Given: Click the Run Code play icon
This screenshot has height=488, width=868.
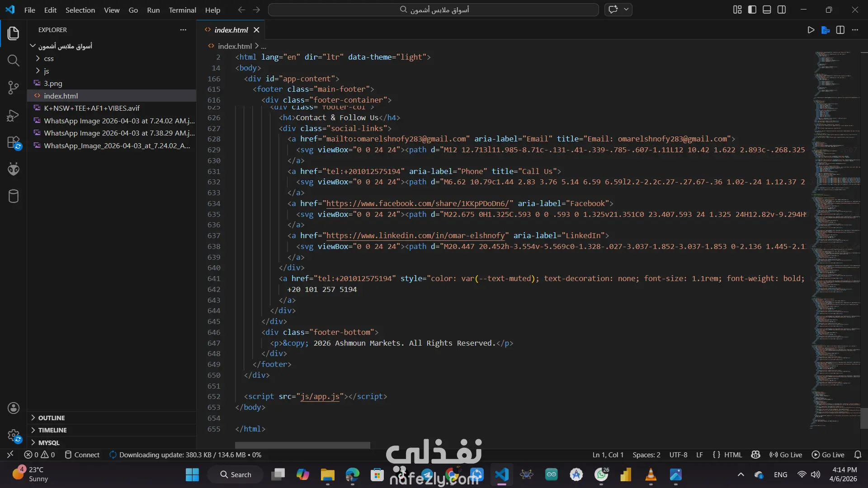Looking at the screenshot, I should (811, 30).
